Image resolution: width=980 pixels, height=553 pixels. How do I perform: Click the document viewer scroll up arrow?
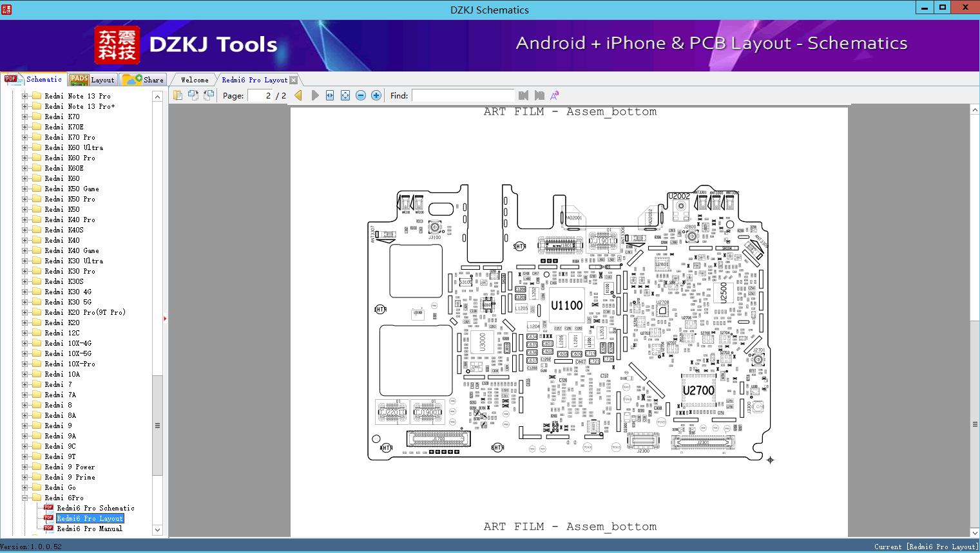pyautogui.click(x=975, y=110)
